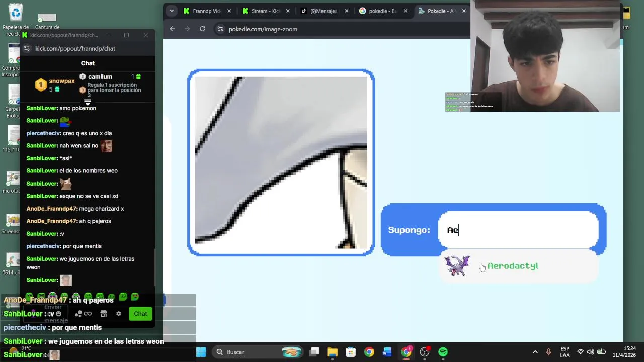Select the last green emote with hearts
The width and height of the screenshot is (644, 362).
(135, 297)
